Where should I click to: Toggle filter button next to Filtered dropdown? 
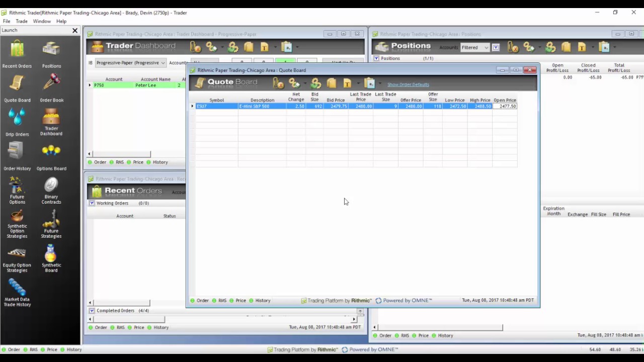tap(496, 47)
